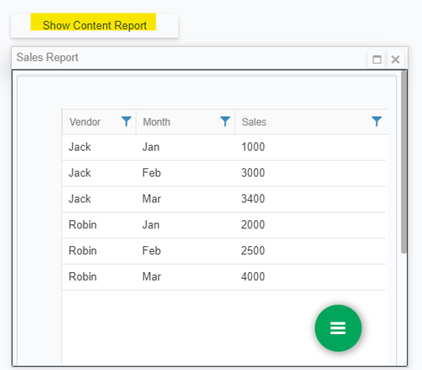Click the 2000 sales cell

[253, 225]
